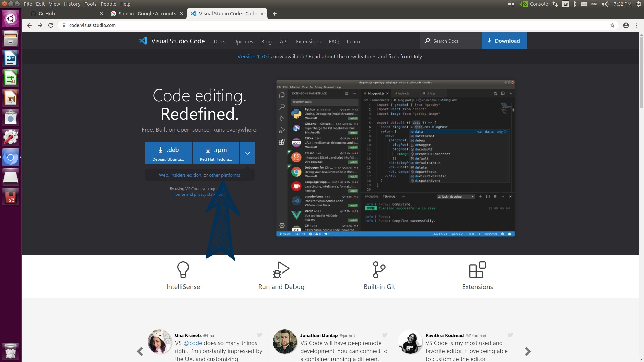This screenshot has width=644, height=362.
Task: Click the search magnifier in Search Docs
Action: pos(427,41)
